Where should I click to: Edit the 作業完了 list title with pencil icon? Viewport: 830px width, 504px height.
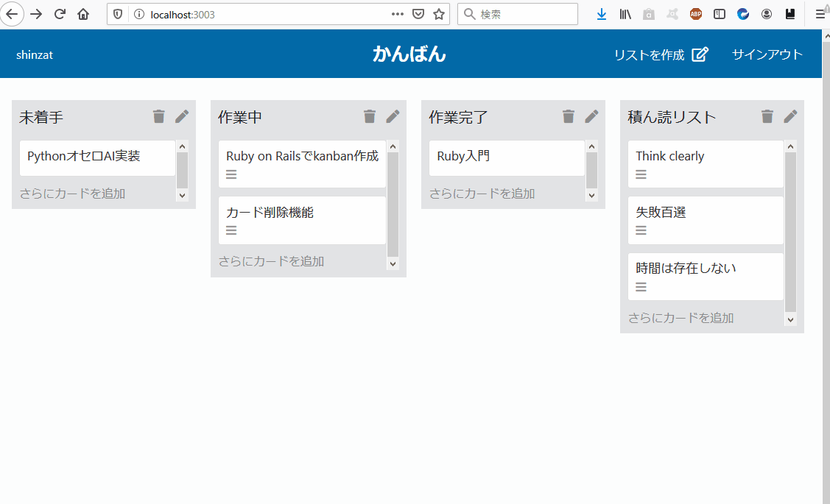pos(591,116)
